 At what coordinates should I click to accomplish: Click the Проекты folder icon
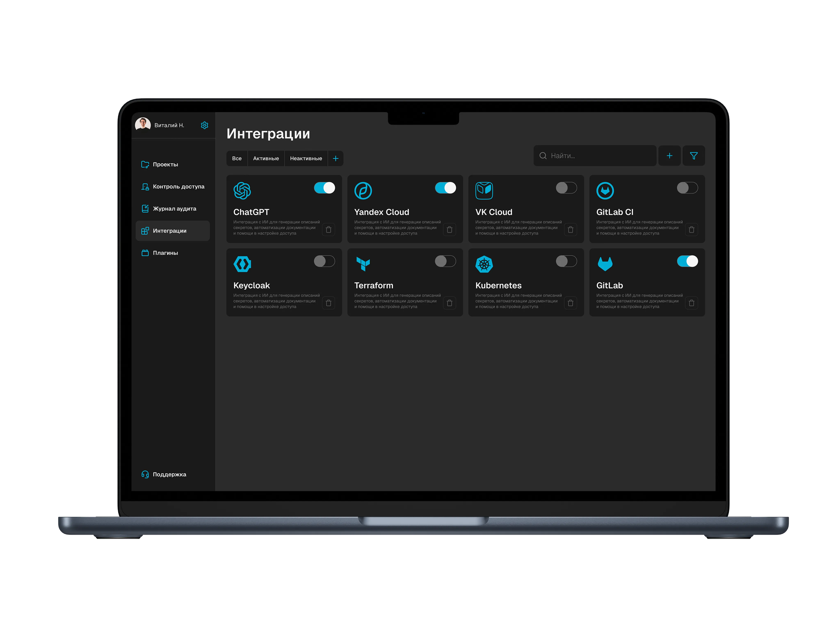coord(145,164)
